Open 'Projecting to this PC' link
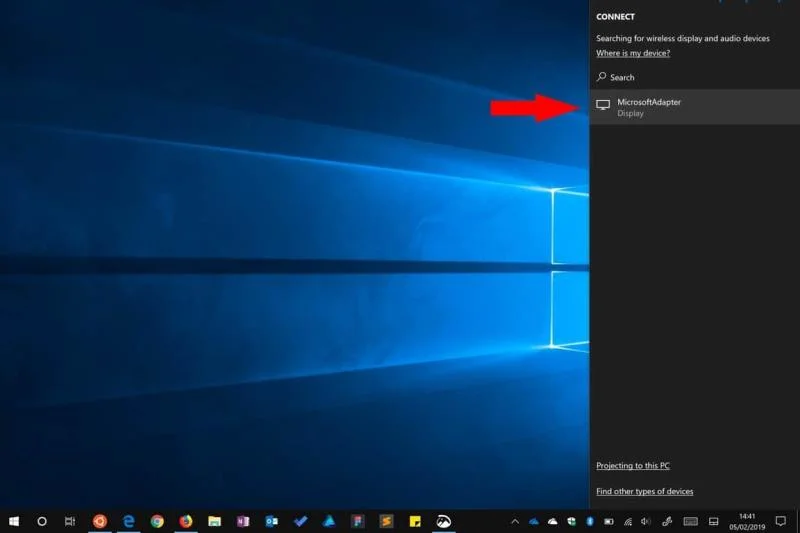The width and height of the screenshot is (800, 533). 633,466
